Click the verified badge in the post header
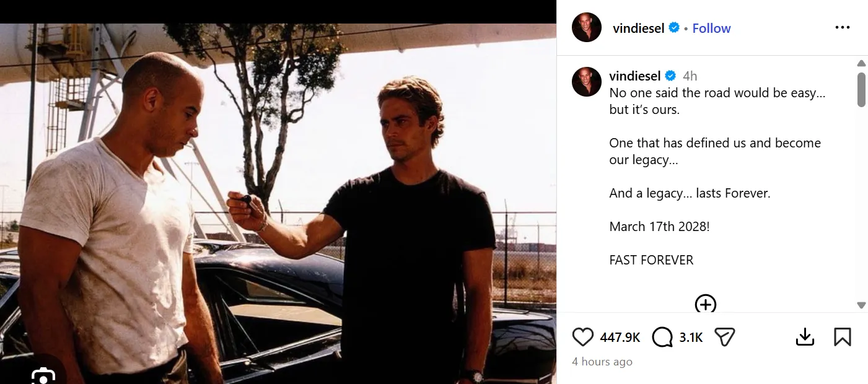 point(674,28)
